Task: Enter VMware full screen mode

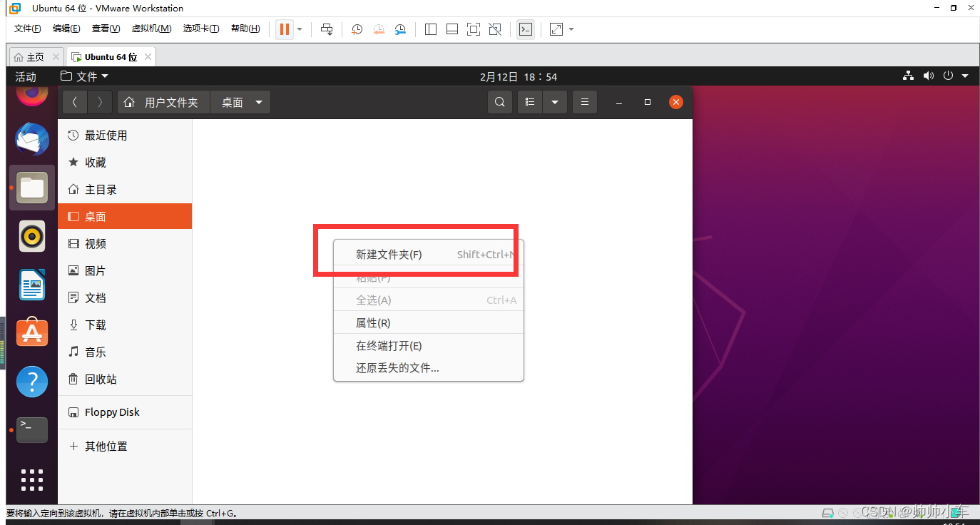Action: (474, 29)
